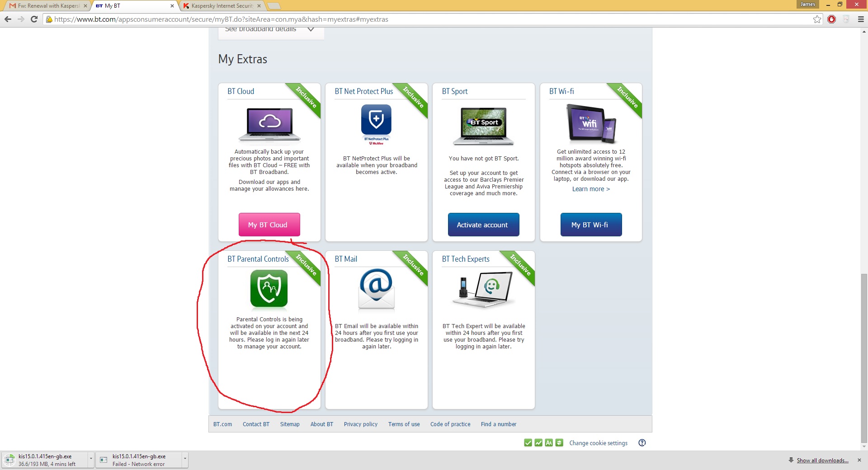Click the BT Wi-fi tablet and phone image
The width and height of the screenshot is (868, 470).
pos(591,123)
